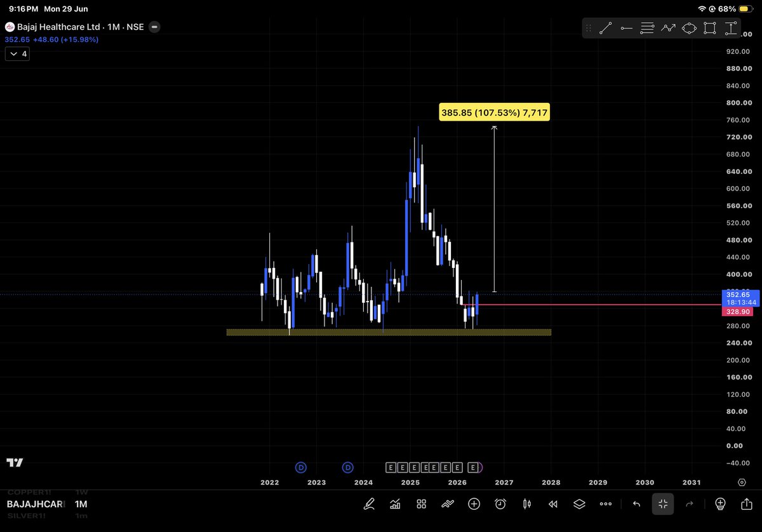
Task: Open the chart layout grid selector
Action: click(421, 504)
